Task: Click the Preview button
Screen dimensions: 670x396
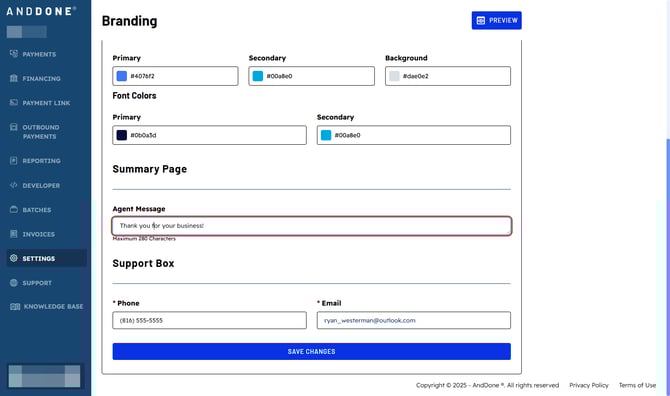Action: coord(497,20)
